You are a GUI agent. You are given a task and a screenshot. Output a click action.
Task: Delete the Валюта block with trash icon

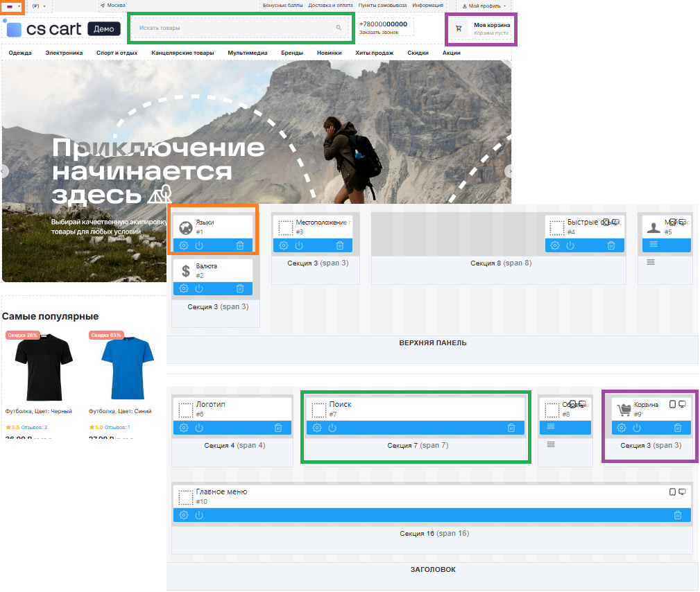tap(240, 288)
